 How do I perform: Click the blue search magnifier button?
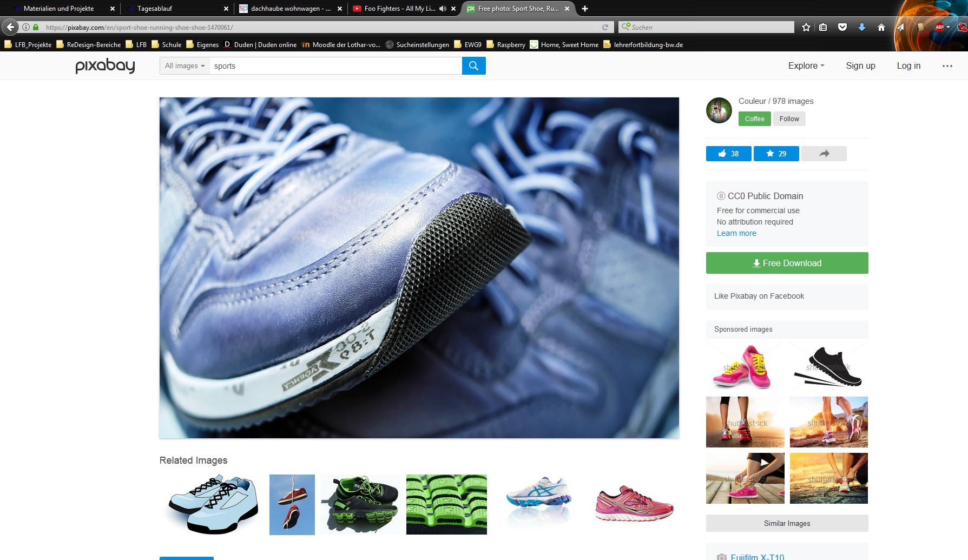click(x=473, y=66)
